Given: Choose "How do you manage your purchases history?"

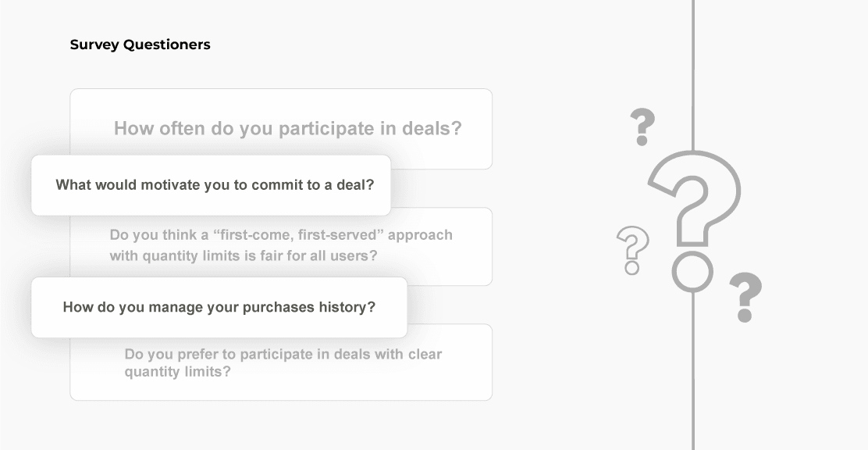Looking at the screenshot, I should [219, 307].
